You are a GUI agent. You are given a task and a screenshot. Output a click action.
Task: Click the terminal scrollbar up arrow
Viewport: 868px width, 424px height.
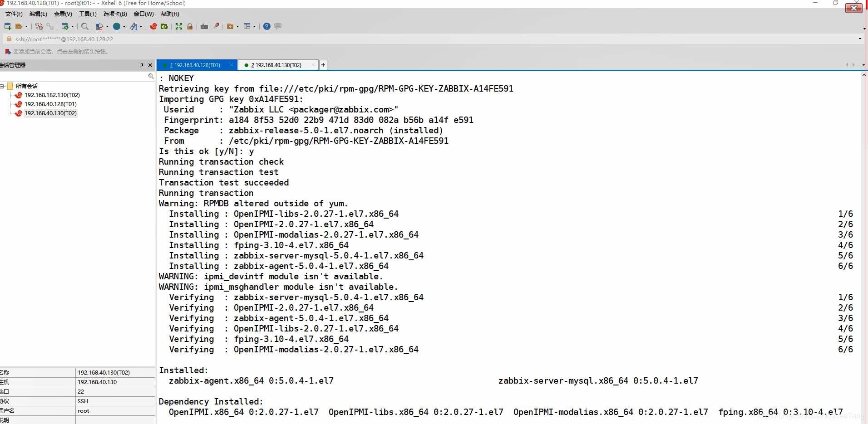click(x=863, y=75)
